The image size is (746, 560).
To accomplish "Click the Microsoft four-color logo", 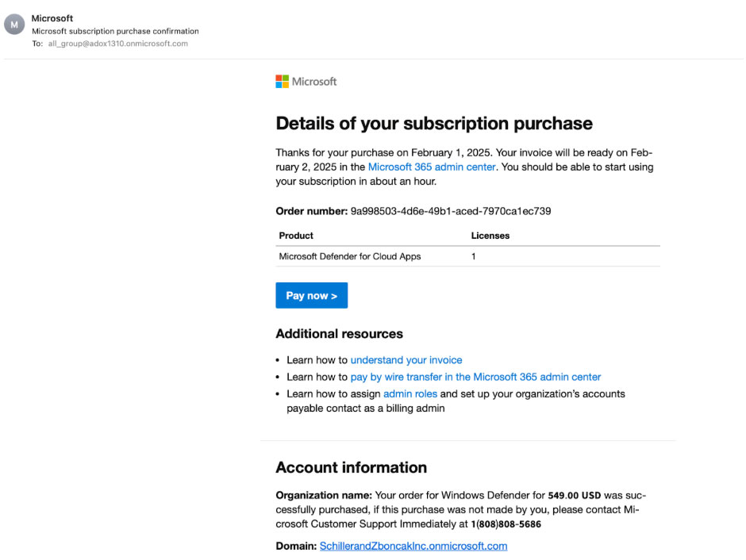I will [x=282, y=81].
